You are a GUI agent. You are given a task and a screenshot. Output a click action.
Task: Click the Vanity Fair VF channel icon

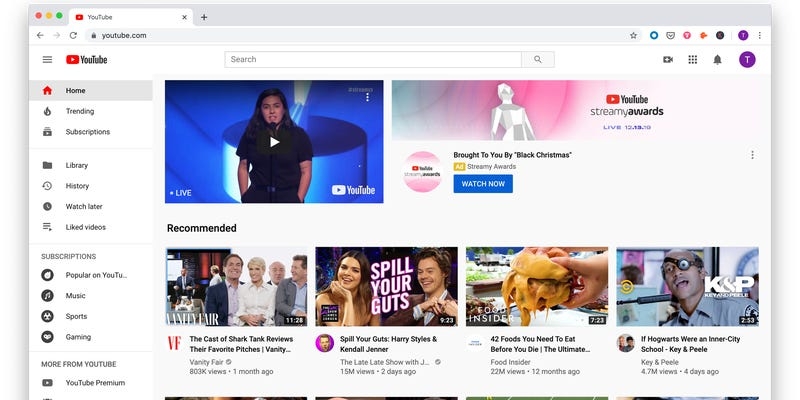(174, 343)
